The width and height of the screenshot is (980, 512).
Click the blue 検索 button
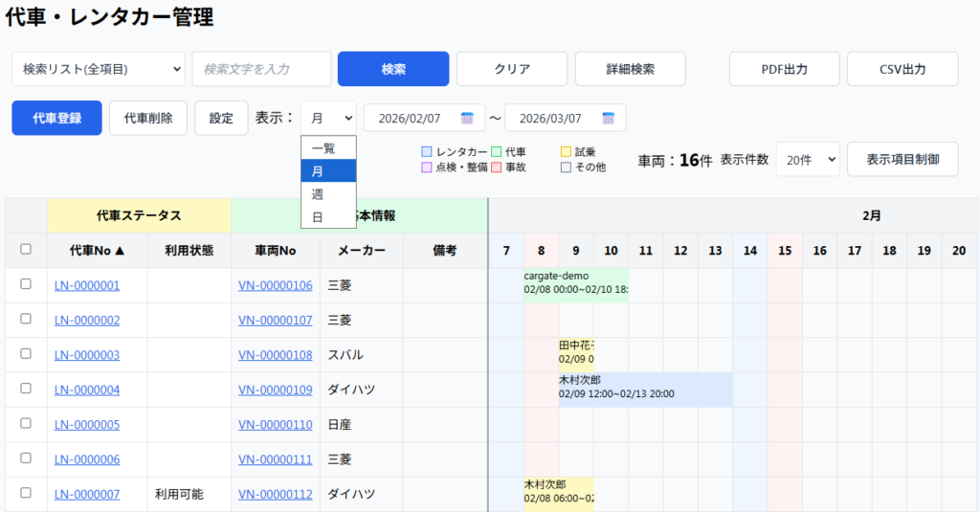393,69
